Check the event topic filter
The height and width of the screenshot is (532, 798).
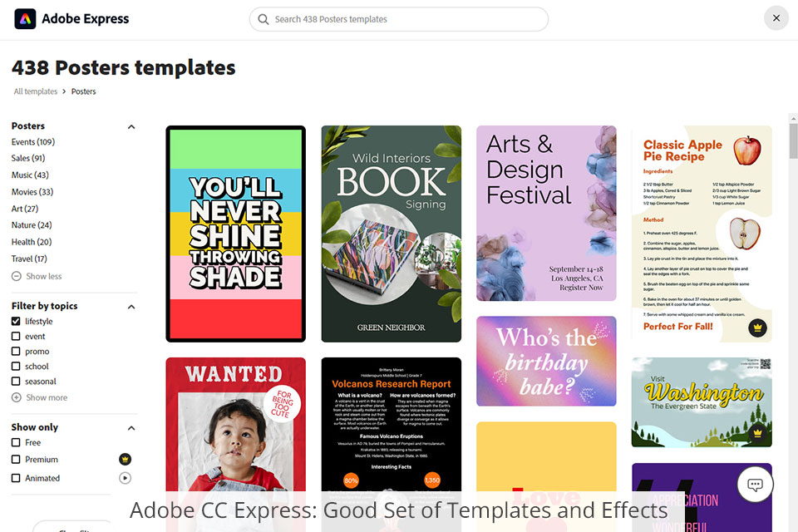click(16, 336)
